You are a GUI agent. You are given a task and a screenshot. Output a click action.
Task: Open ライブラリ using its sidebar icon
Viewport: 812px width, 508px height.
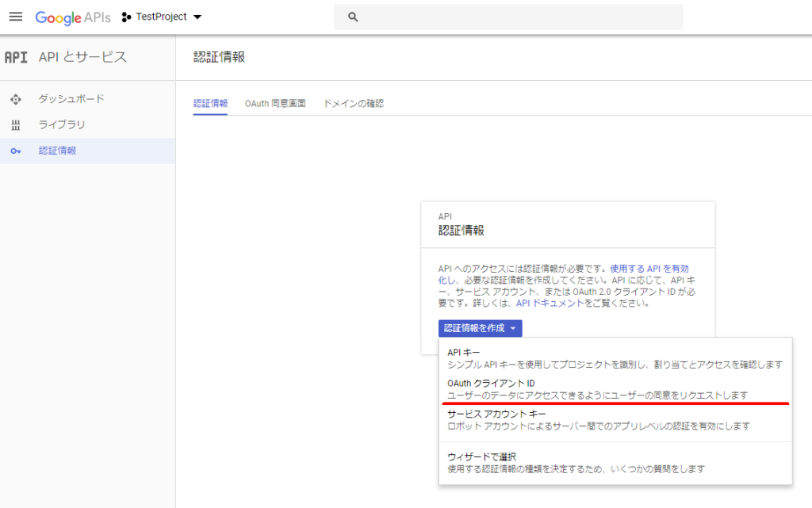click(17, 123)
